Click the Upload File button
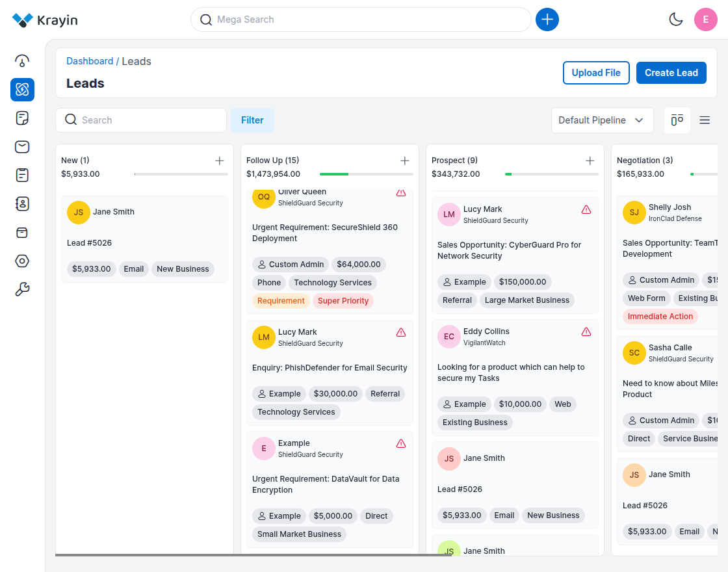 pos(596,73)
